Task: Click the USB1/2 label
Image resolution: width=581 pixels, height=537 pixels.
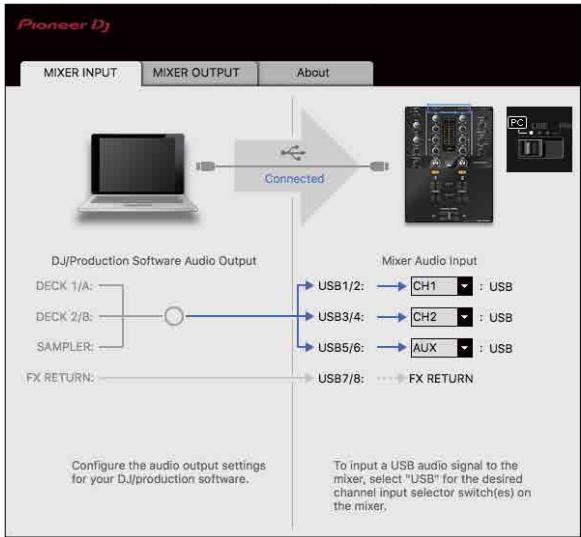Action: [x=341, y=286]
